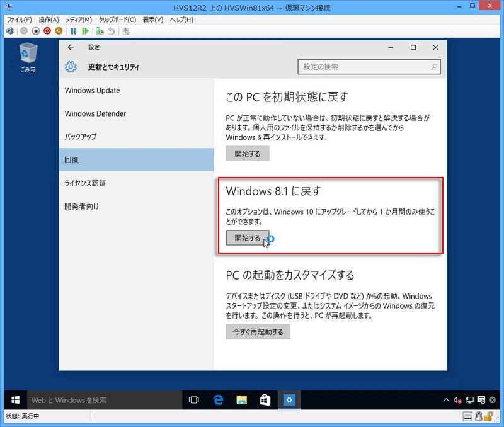Click 開始する under Windows 8.1 に戻す
This screenshot has width=504, height=427.
pos(247,238)
